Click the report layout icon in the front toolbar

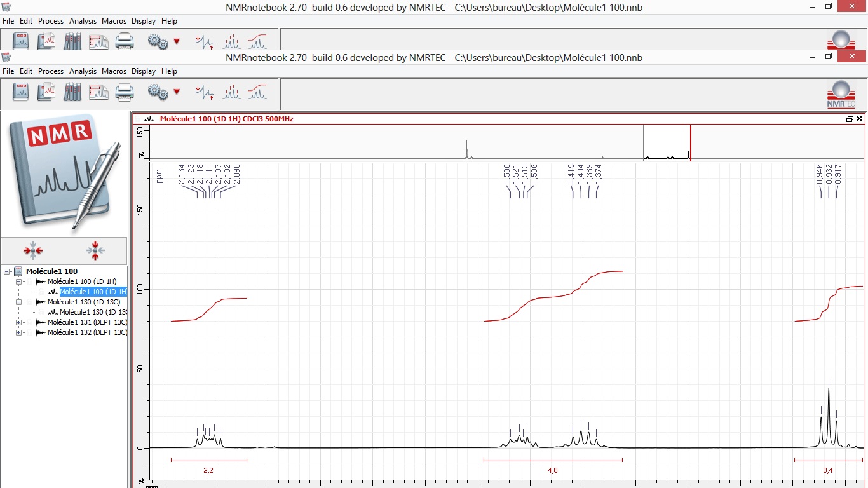[98, 92]
